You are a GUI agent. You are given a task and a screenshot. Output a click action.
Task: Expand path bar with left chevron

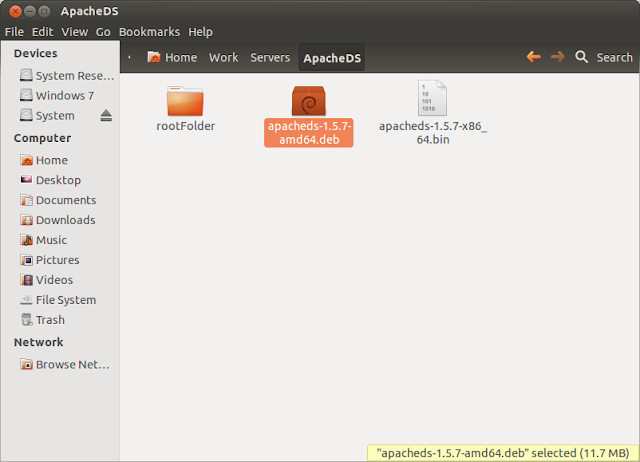pos(129,57)
